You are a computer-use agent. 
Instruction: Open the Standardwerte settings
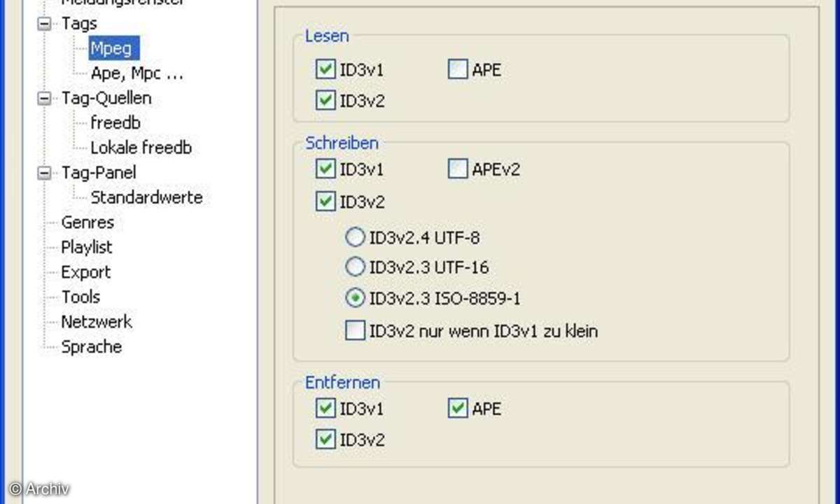coord(146,197)
